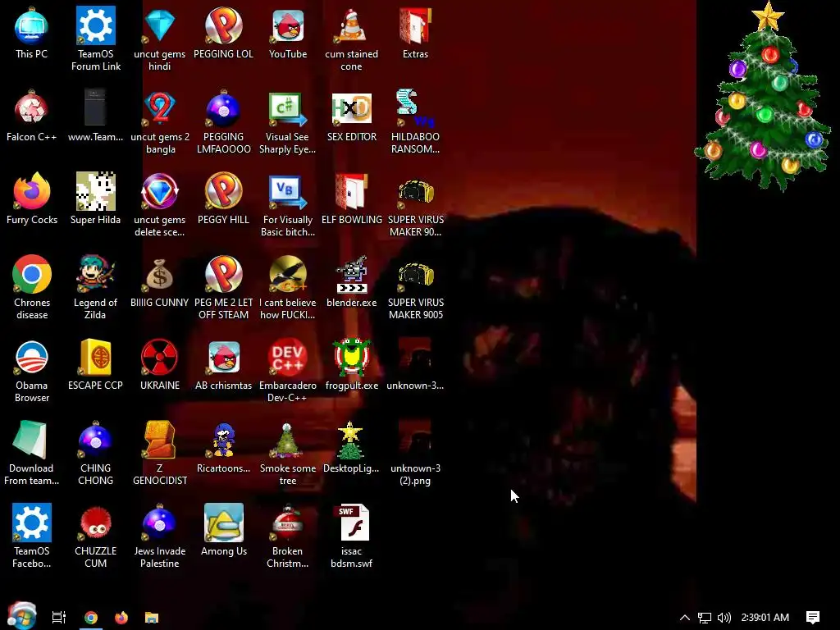Screen dimensions: 840x630
Task: Launch Firefox from the taskbar
Action: (x=121, y=618)
